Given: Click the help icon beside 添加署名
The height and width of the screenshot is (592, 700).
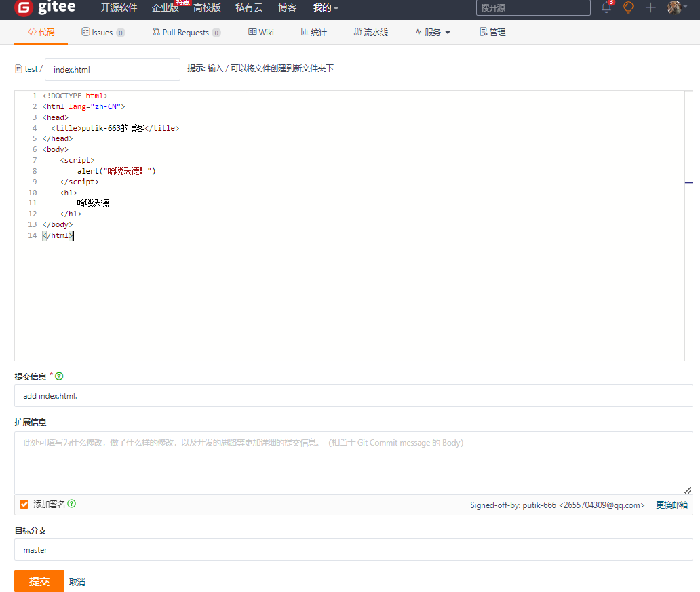Looking at the screenshot, I should (x=72, y=504).
